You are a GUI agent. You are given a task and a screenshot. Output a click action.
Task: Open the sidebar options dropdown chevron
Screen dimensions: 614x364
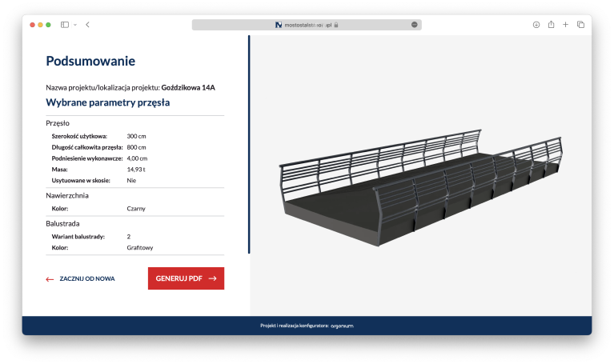tap(75, 25)
